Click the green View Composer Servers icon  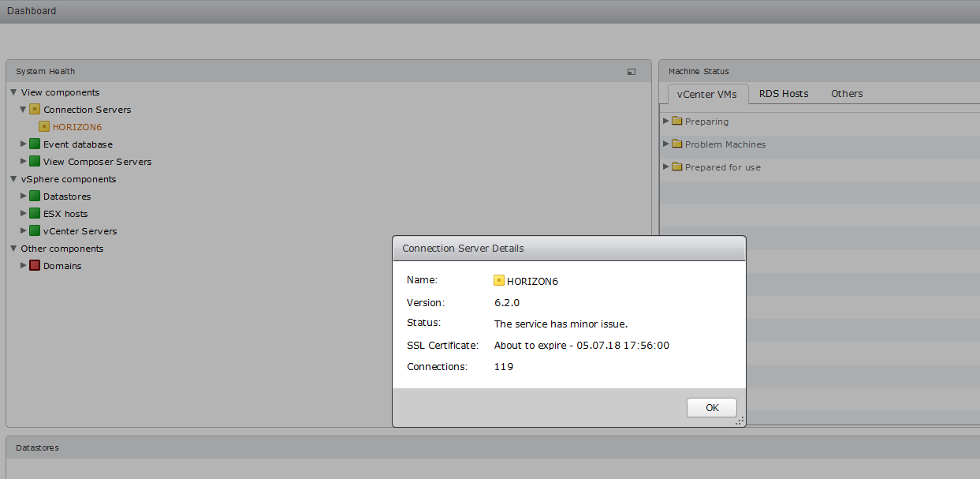[35, 162]
